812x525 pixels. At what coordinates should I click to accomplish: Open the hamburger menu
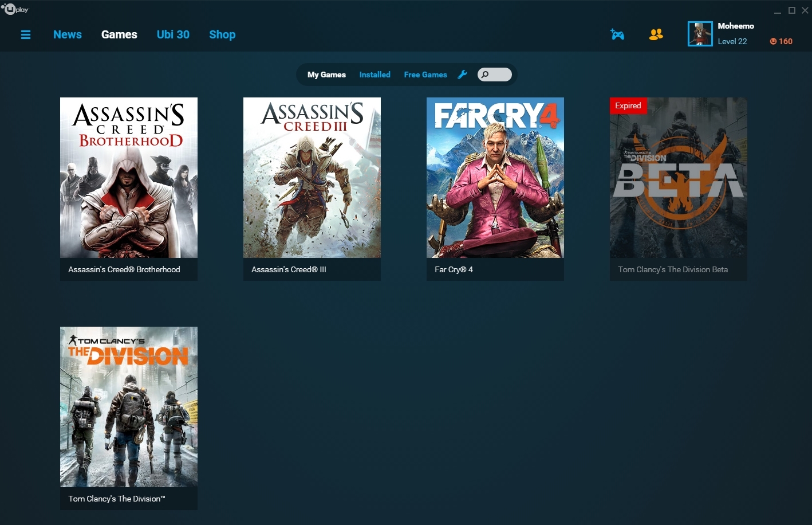26,35
